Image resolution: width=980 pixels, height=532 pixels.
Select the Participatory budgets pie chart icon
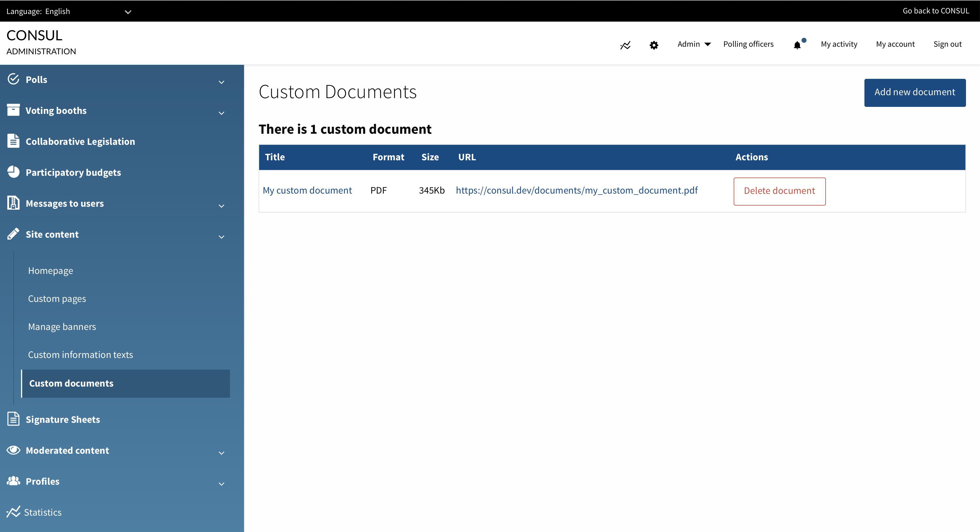(x=14, y=172)
